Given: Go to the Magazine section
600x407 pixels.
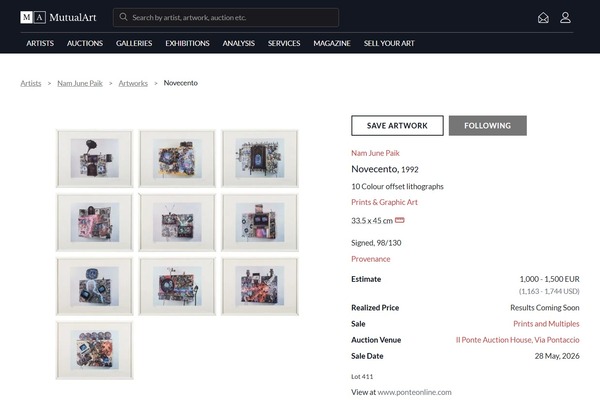Looking at the screenshot, I should (332, 43).
